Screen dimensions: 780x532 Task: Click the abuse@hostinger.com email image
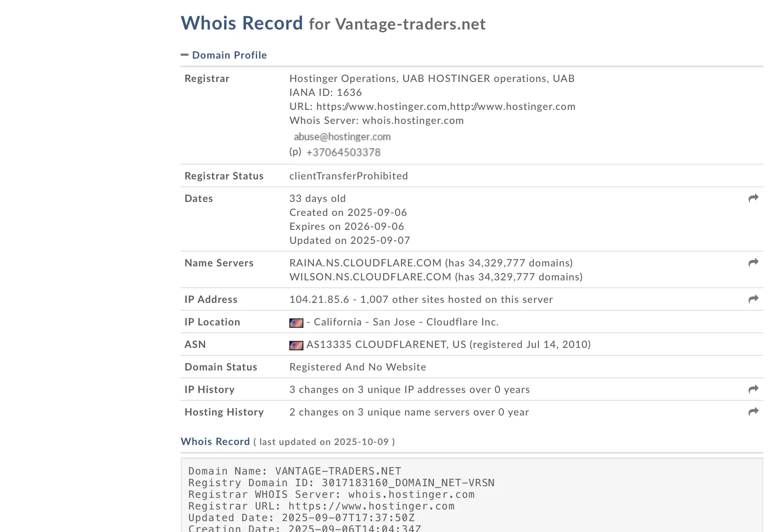pos(342,137)
